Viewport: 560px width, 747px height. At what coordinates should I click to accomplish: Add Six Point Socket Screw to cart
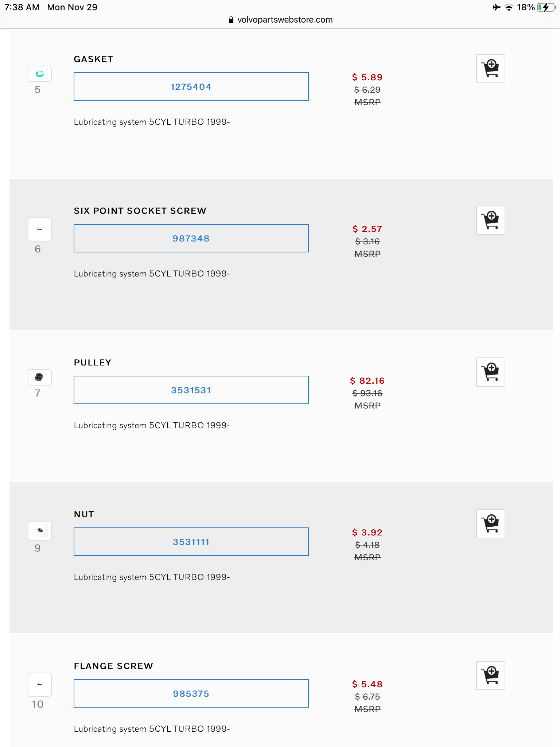(x=490, y=220)
